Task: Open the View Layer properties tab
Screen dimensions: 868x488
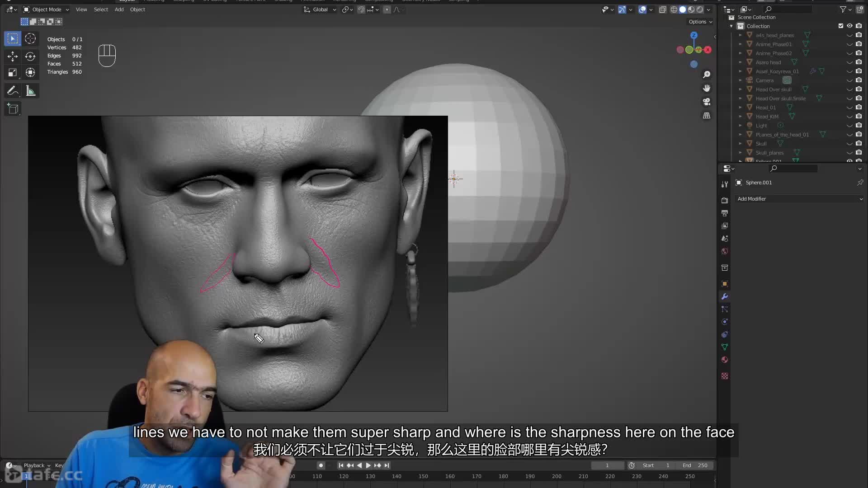Action: pos(725,225)
